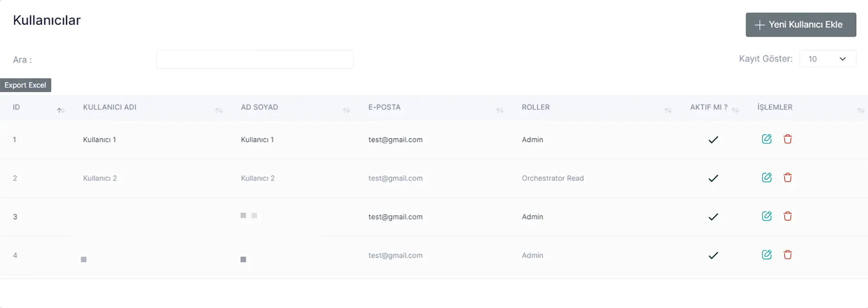Select Ad Soyad cell Kullanıcı 2
The width and height of the screenshot is (868, 308).
pyautogui.click(x=258, y=178)
